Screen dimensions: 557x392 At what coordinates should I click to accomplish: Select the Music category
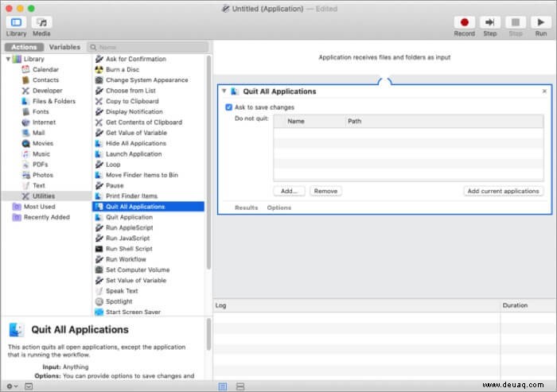click(41, 153)
